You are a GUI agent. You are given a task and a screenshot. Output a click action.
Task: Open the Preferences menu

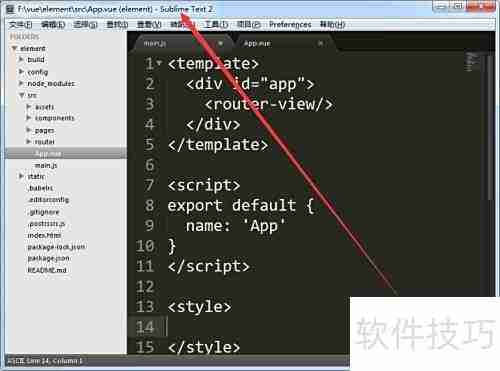point(290,24)
